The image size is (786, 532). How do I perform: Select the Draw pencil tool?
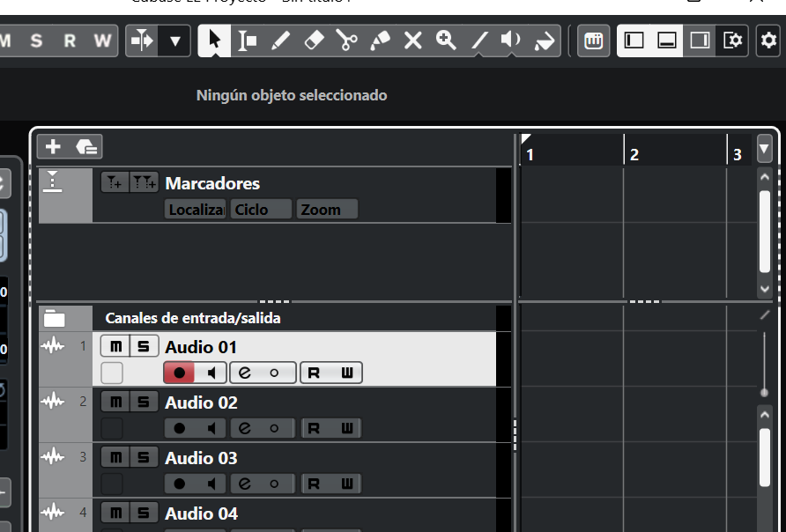pos(281,41)
